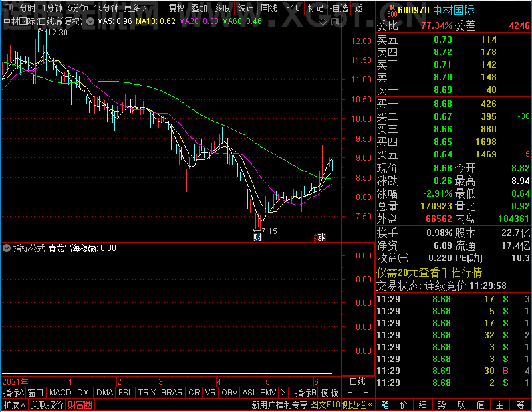Select the TRIX indicator

click(147, 393)
